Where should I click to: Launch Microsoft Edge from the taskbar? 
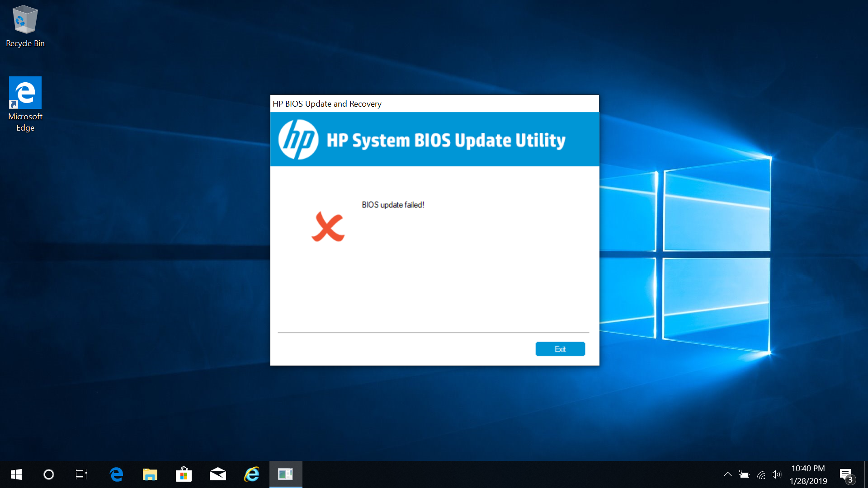[116, 474]
